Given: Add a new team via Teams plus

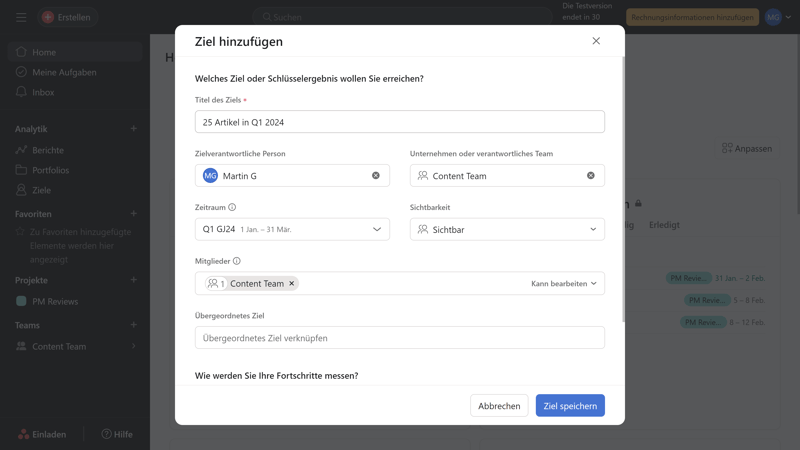Looking at the screenshot, I should (x=134, y=324).
